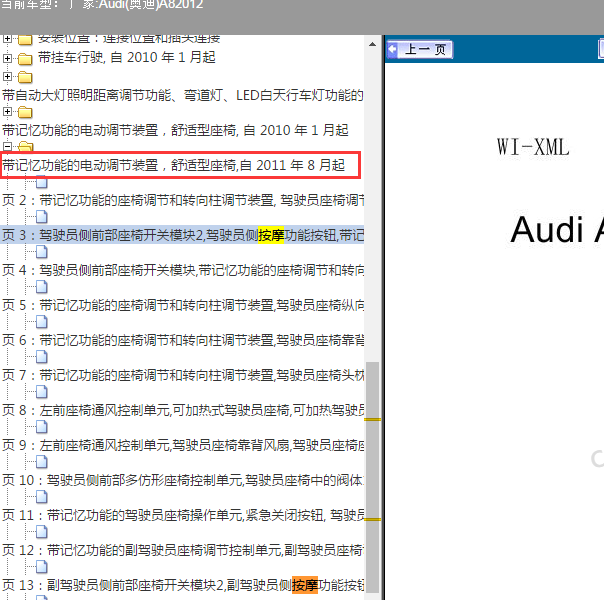Collapse the open folder for 自 2011 年 8 月起

[7, 146]
